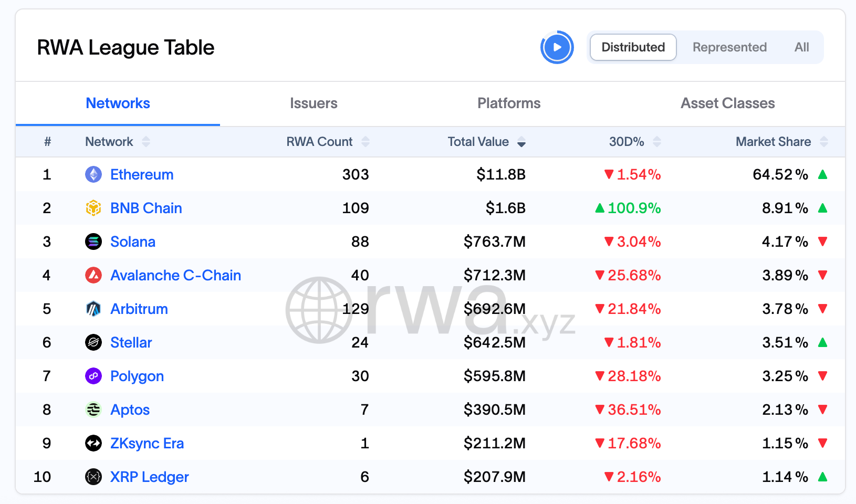This screenshot has height=504, width=856.
Task: Open the Polygon network link
Action: coord(137,376)
